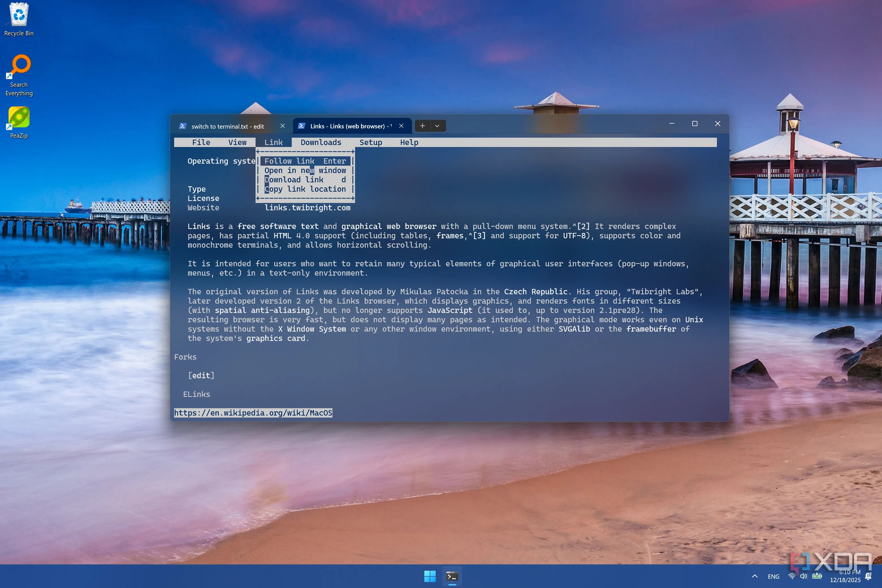Click the Windows Start button
Image resolution: width=882 pixels, height=588 pixels.
(x=430, y=576)
